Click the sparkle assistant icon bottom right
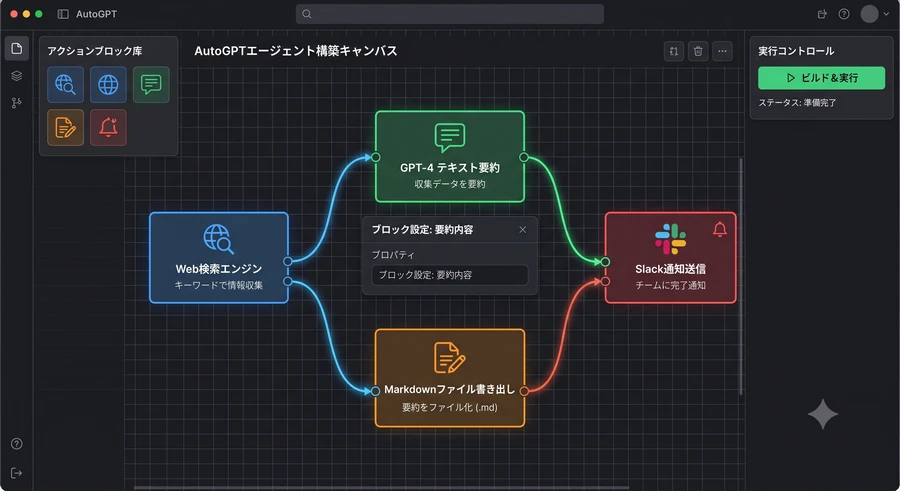 pos(823,414)
